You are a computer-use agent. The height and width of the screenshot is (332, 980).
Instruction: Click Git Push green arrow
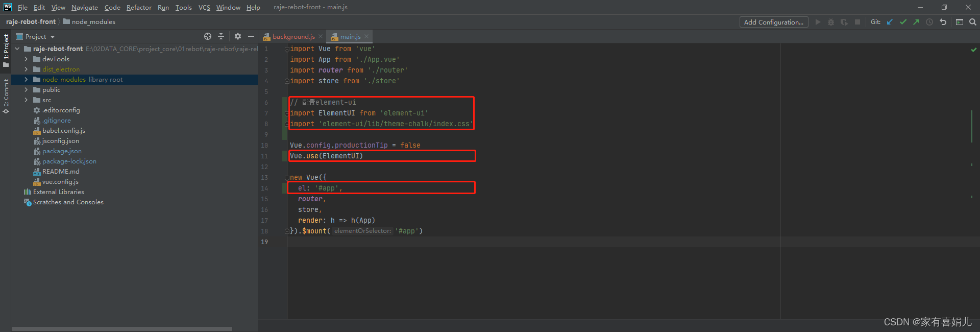click(916, 22)
